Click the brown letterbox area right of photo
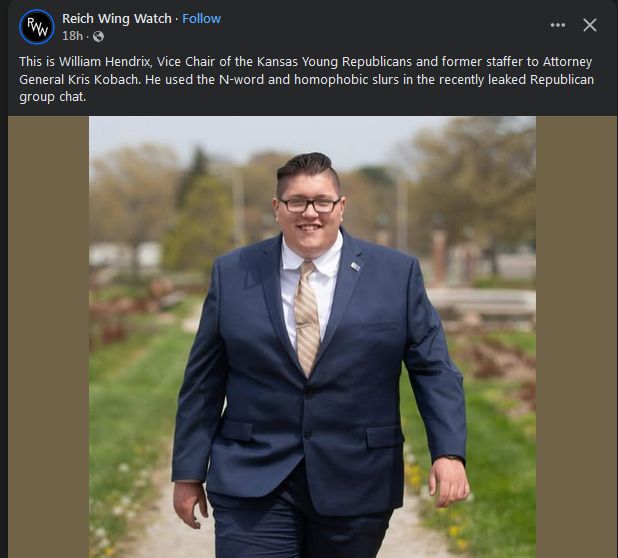 coord(576,337)
